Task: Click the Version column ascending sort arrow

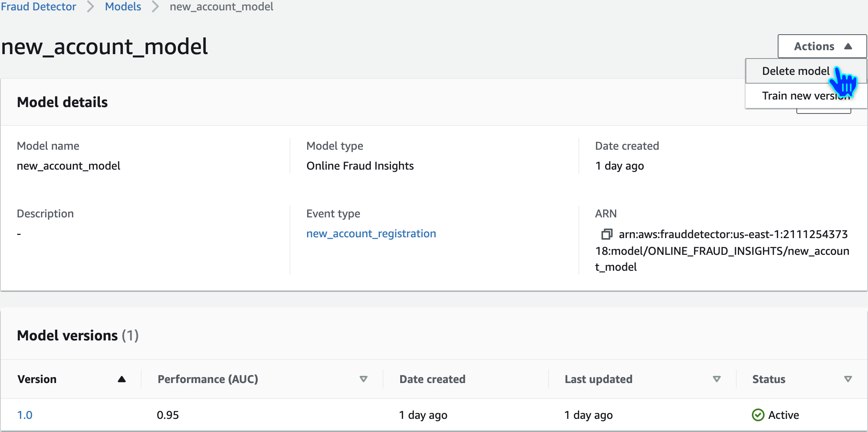Action: [x=122, y=379]
